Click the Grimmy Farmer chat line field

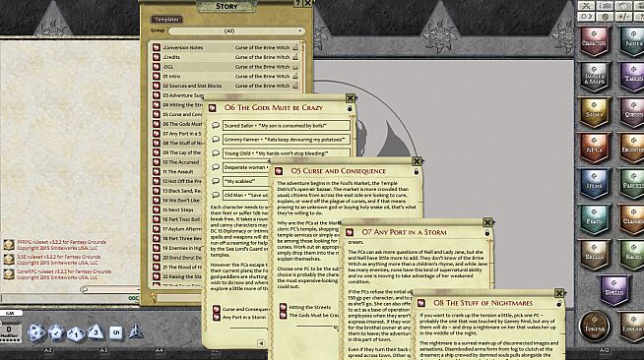287,140
